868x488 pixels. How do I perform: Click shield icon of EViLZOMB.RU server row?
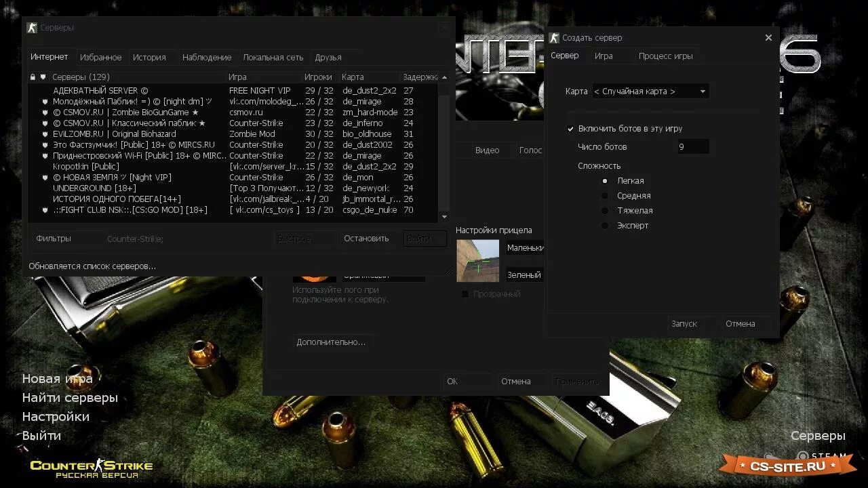pos(45,134)
